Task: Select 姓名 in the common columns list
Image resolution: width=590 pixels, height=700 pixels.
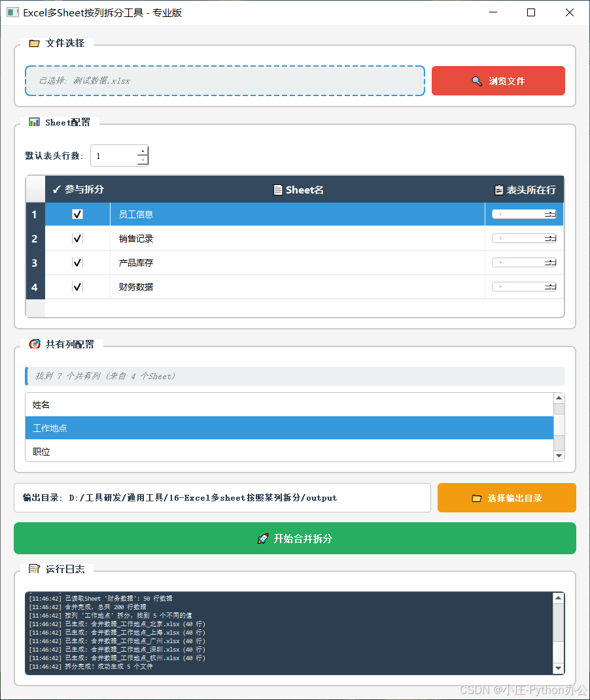Action: click(x=289, y=405)
